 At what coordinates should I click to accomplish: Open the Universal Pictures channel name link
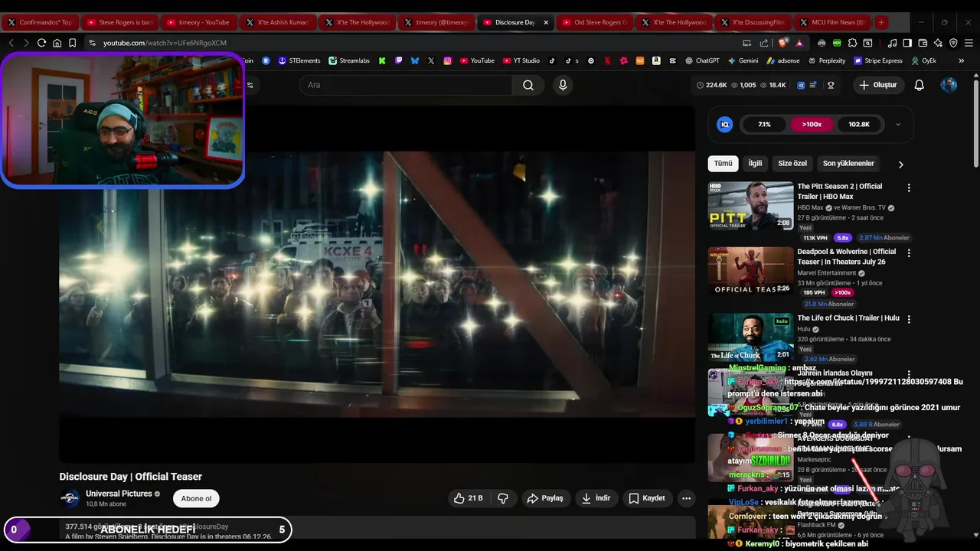[x=119, y=494]
